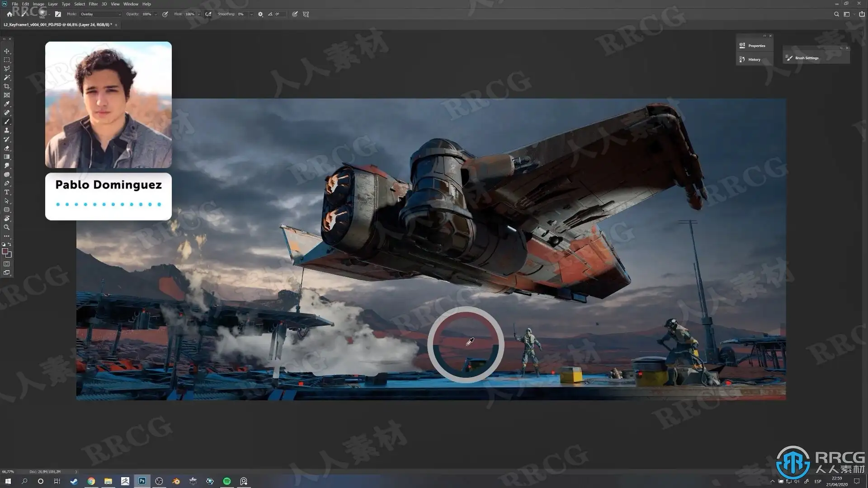Select the Horizontal Type tool

coord(7,192)
